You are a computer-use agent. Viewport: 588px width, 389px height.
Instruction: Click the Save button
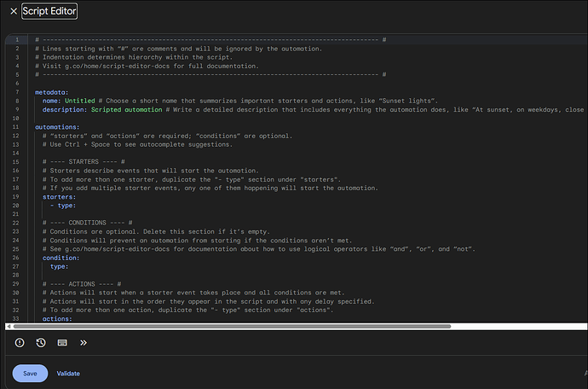coord(30,374)
